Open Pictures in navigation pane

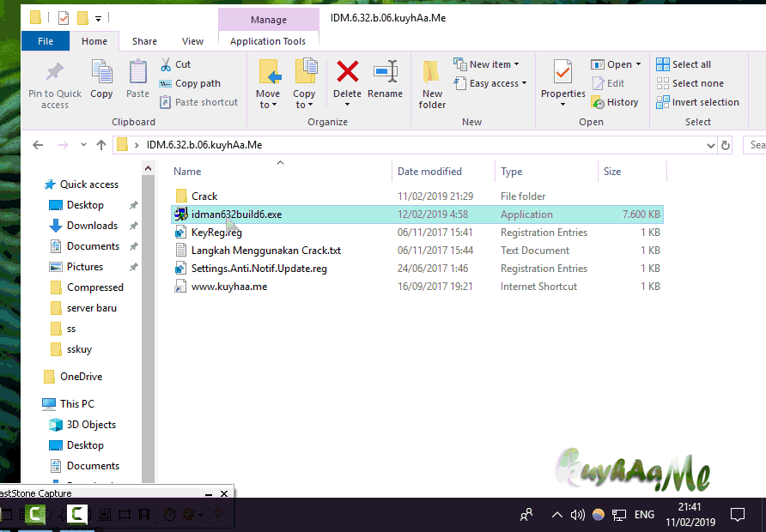click(76, 267)
